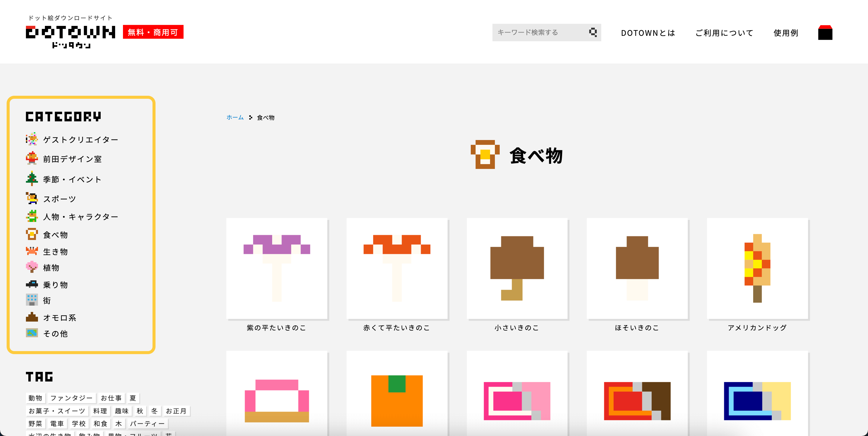Click the pink tree icon for 植物
Image resolution: width=868 pixels, height=436 pixels.
tap(32, 267)
